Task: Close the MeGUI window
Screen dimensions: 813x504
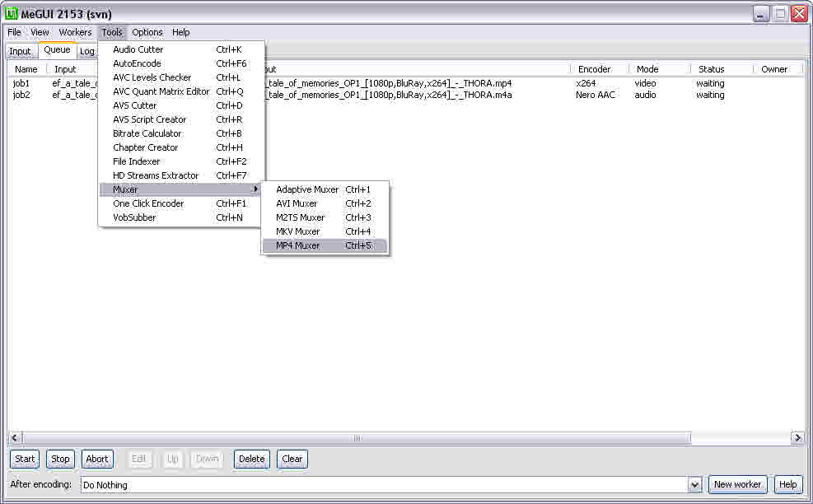Action: 798,14
